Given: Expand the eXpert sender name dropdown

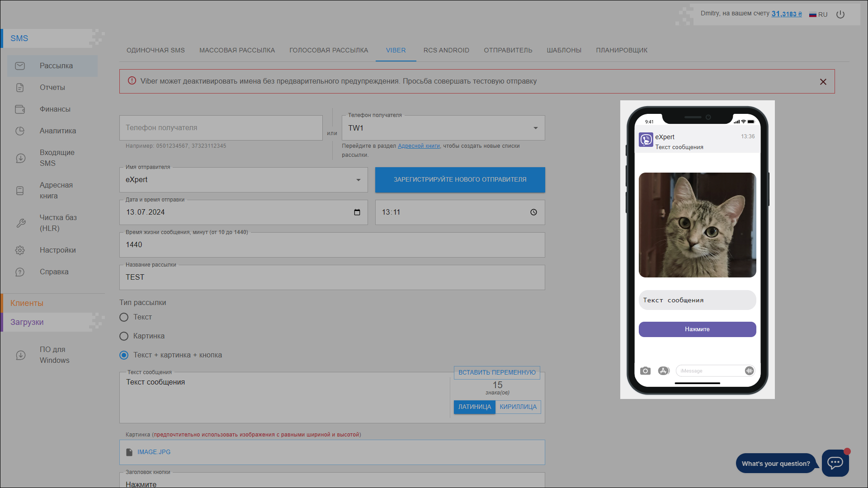Looking at the screenshot, I should pyautogui.click(x=359, y=180).
